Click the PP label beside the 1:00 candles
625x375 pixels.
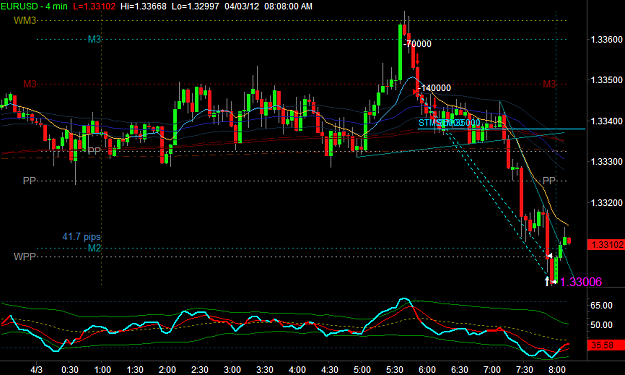pyautogui.click(x=94, y=151)
